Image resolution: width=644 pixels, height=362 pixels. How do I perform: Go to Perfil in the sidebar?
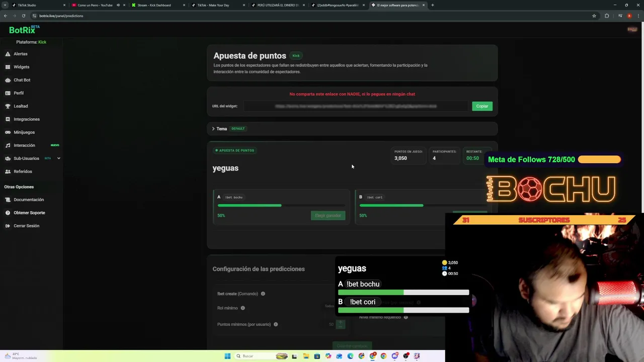(19, 93)
